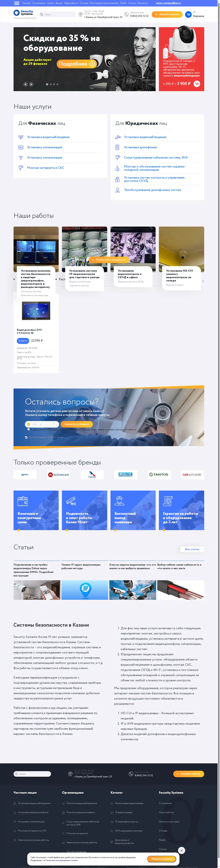Advance to next banner slide

click(x=31, y=84)
